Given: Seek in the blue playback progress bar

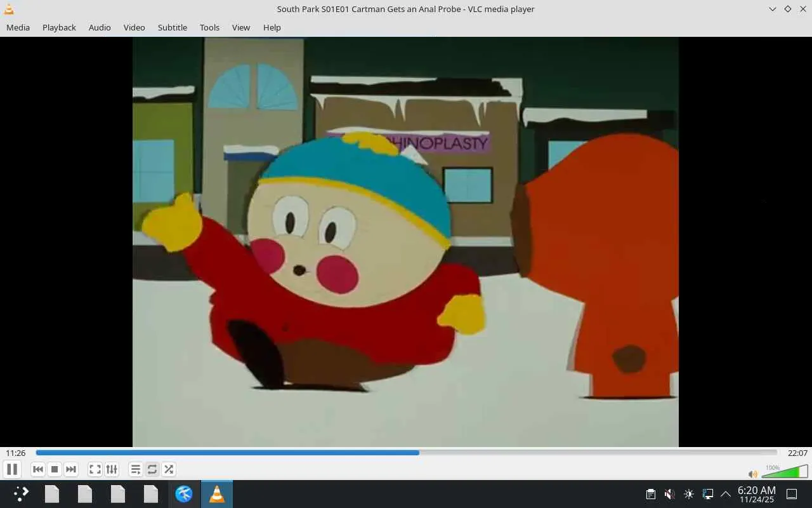Looking at the screenshot, I should (x=406, y=453).
